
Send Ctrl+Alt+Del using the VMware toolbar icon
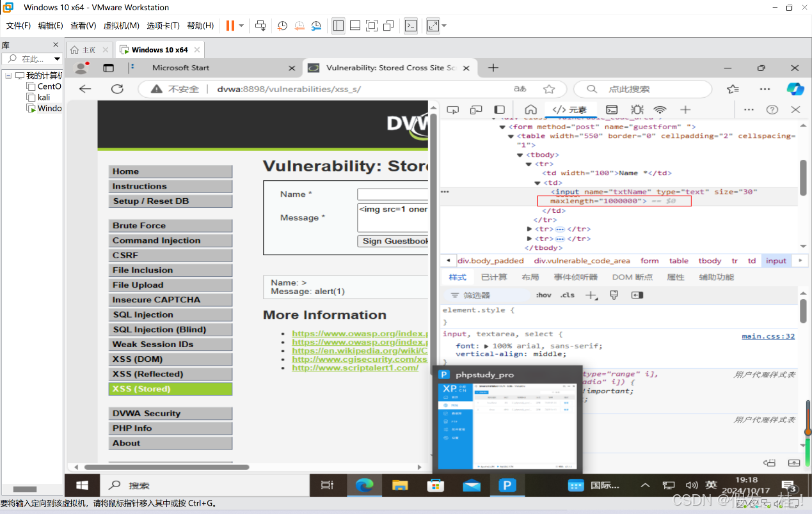click(x=260, y=26)
